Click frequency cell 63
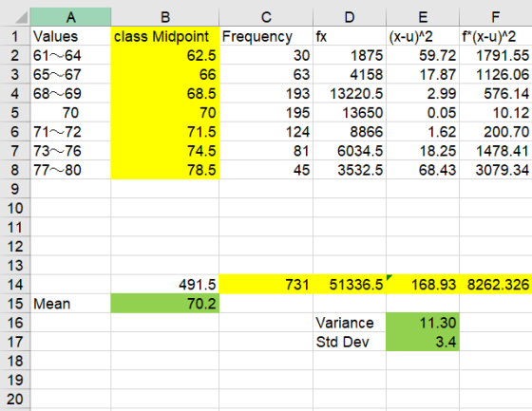The height and width of the screenshot is (411, 532). (x=266, y=74)
